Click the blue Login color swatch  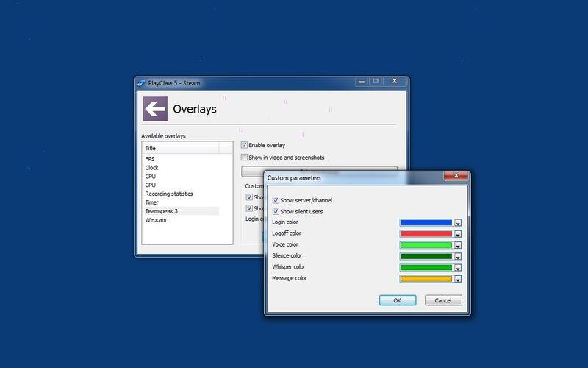426,223
